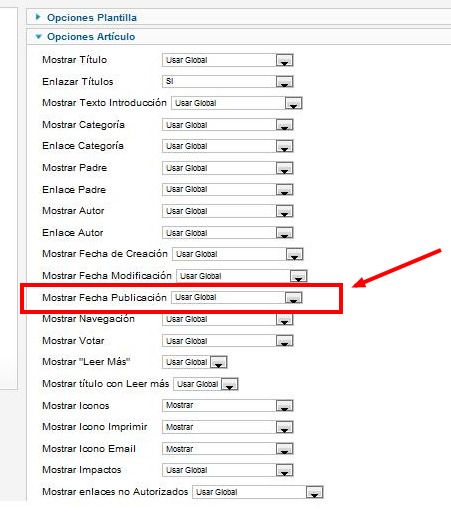Open the Mostrar Fecha Modificación dropdown
Screen dimensions: 451x522
pos(242,276)
